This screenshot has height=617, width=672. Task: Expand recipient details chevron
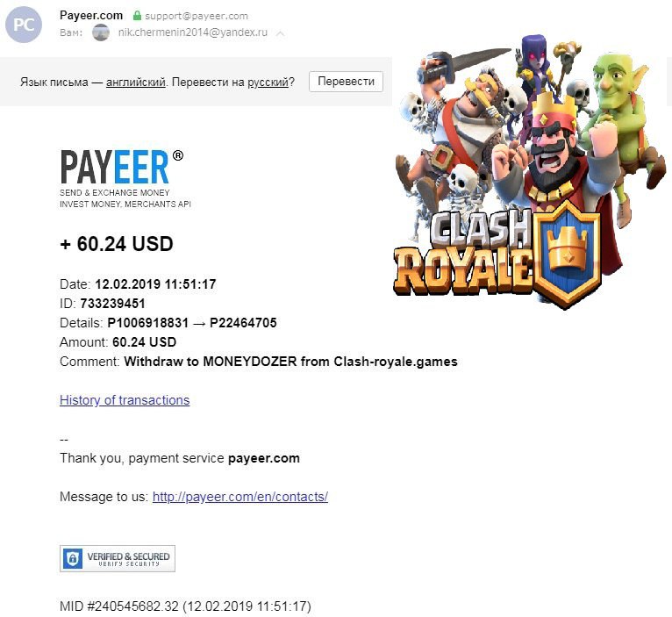(x=280, y=33)
